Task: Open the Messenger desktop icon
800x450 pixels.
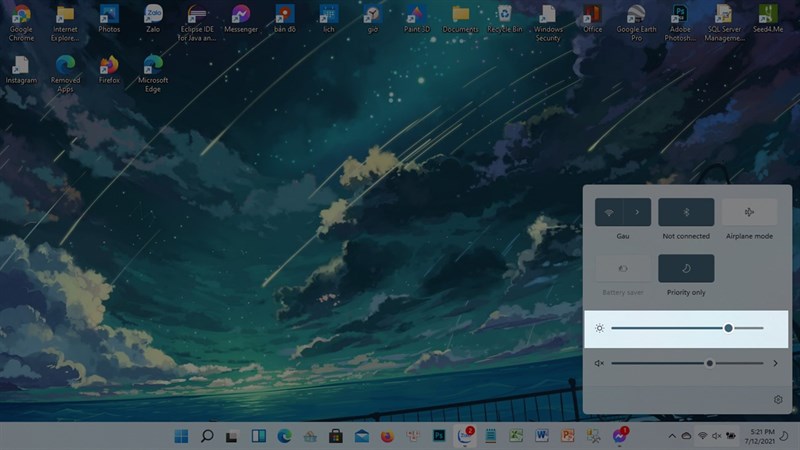Action: click(241, 19)
